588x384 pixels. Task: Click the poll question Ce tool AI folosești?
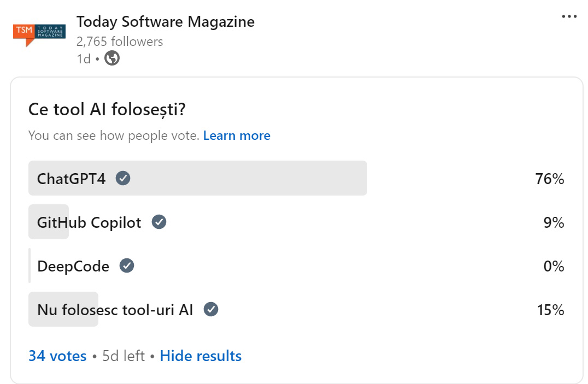coord(107,110)
